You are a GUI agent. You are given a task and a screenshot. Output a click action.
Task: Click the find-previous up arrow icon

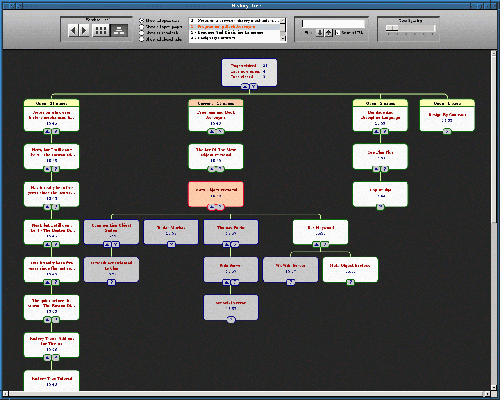(x=329, y=32)
